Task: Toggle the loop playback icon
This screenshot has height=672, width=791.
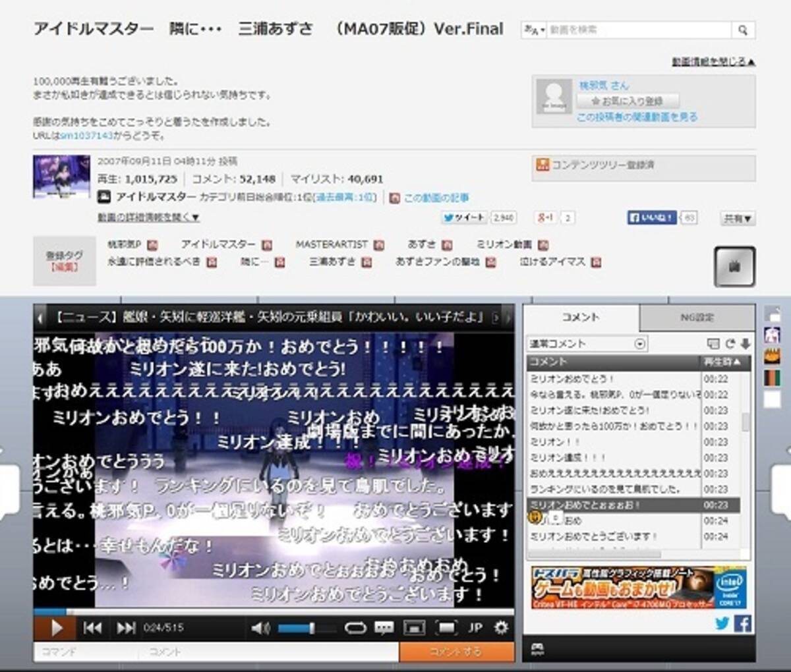Action: coord(355,628)
